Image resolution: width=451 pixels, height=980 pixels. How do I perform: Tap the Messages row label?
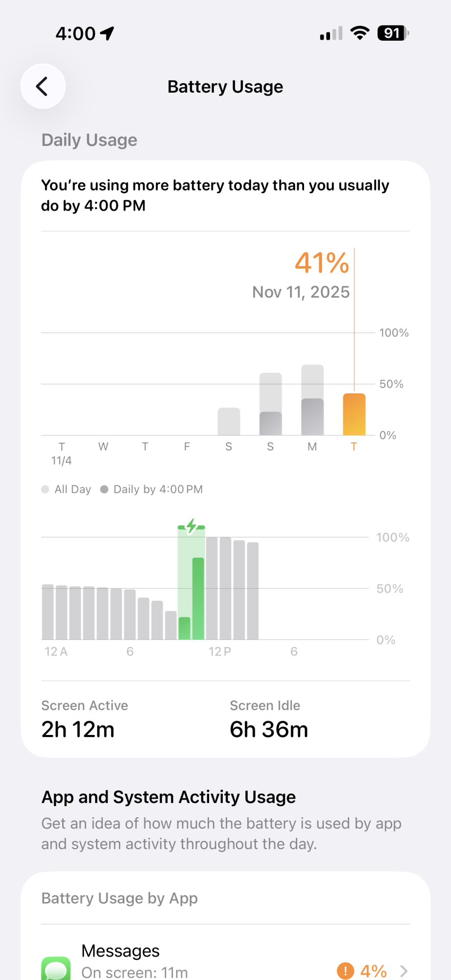120,951
